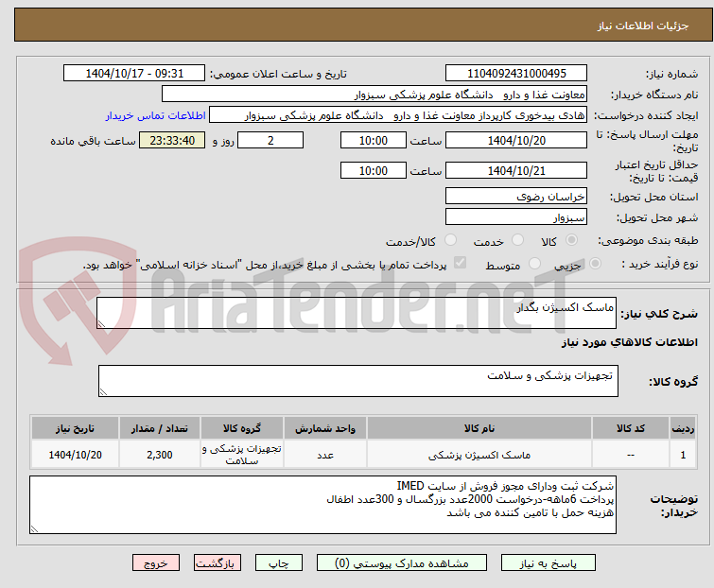Screen dimensions: 714x588
Task: Click the پاسخ به نیاز button
Action: pyautogui.click(x=549, y=563)
